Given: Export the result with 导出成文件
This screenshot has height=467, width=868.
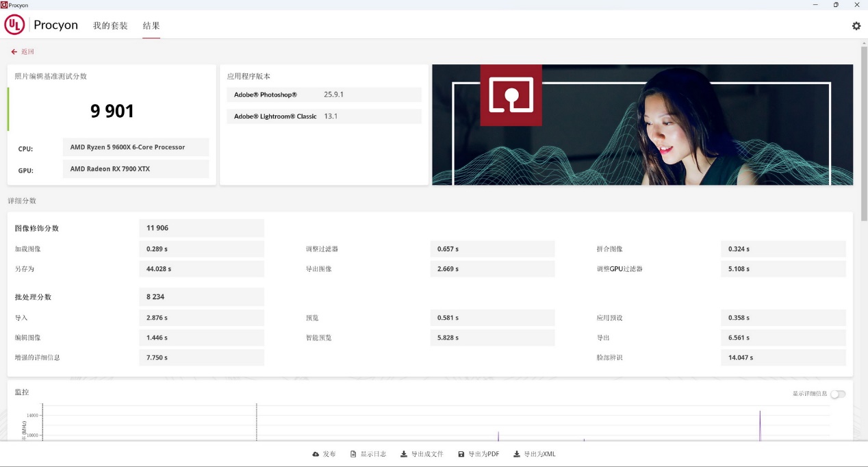Looking at the screenshot, I should (x=422, y=454).
